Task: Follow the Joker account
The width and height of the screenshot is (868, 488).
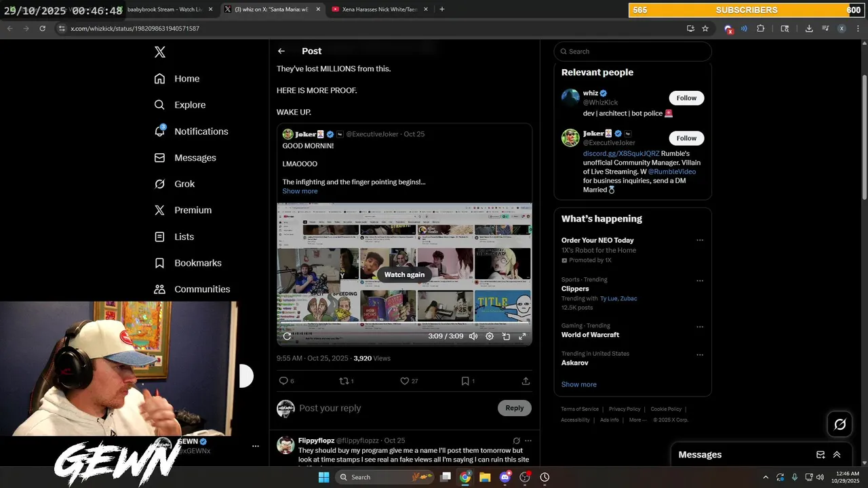Action: [x=686, y=138]
